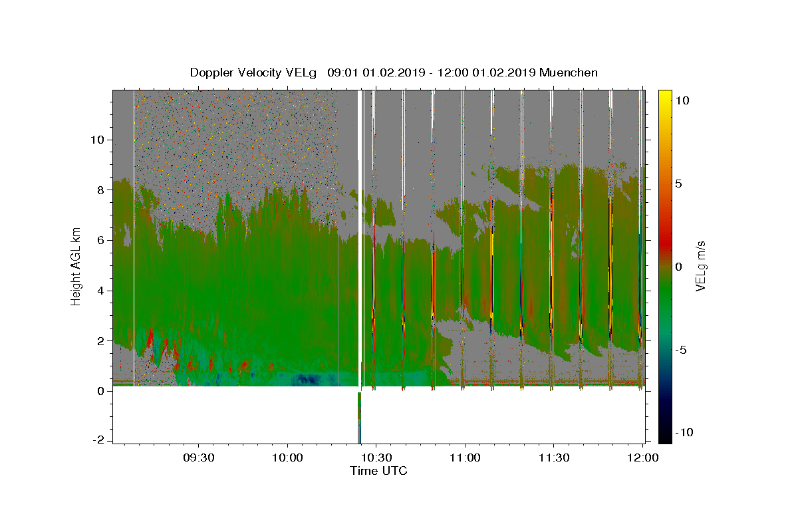Click the dark blue echo near 10:05 at ground
This screenshot has height=532, width=798.
(307, 379)
